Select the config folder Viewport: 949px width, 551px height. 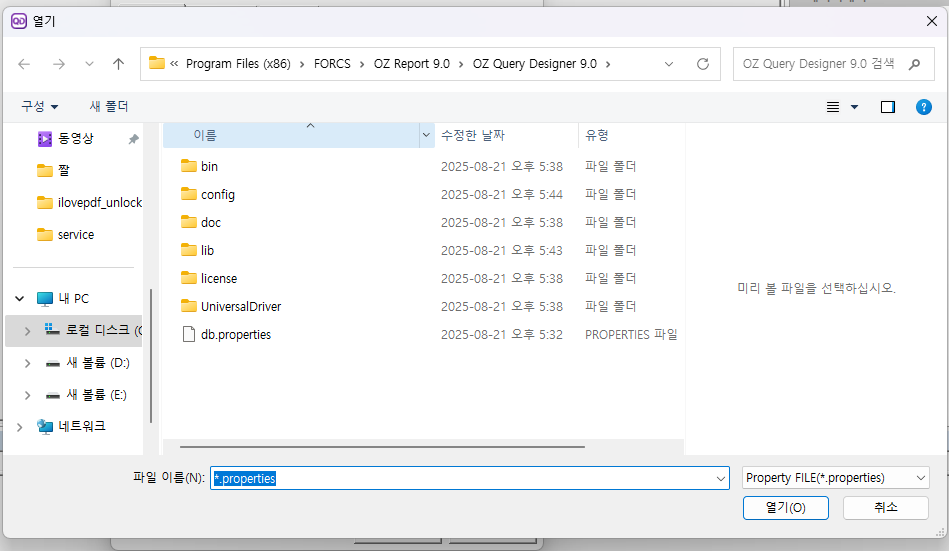click(x=218, y=194)
